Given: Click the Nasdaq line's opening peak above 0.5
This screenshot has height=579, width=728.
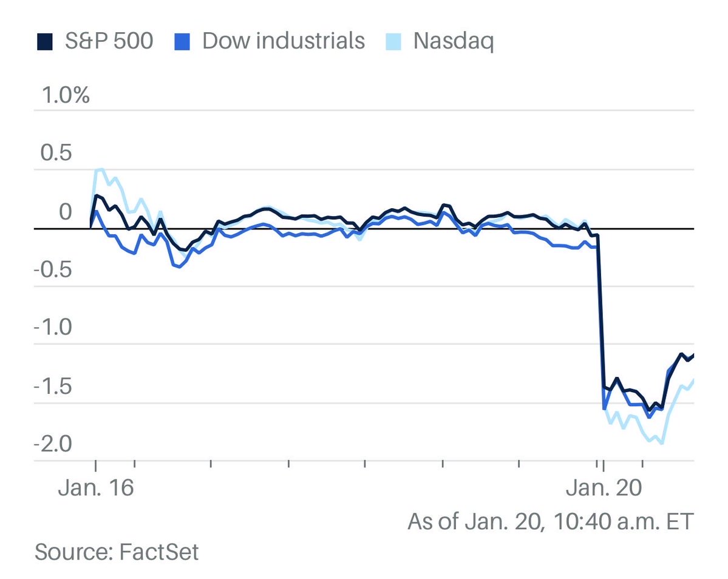Looking at the screenshot, I should [x=100, y=170].
